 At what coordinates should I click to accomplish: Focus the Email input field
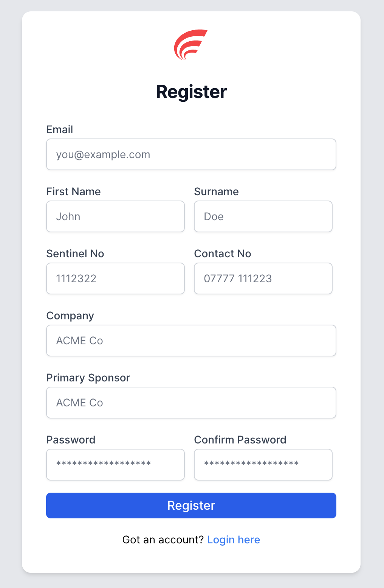point(191,154)
